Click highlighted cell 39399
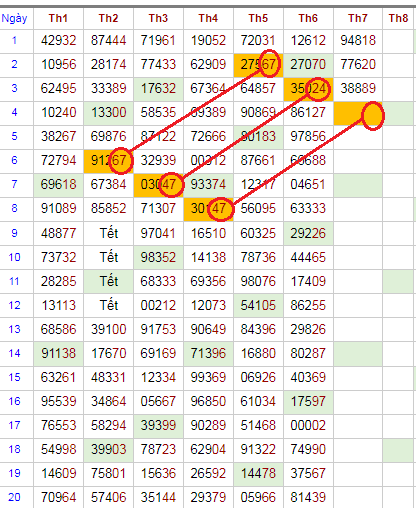This screenshot has width=416, height=508. (158, 425)
